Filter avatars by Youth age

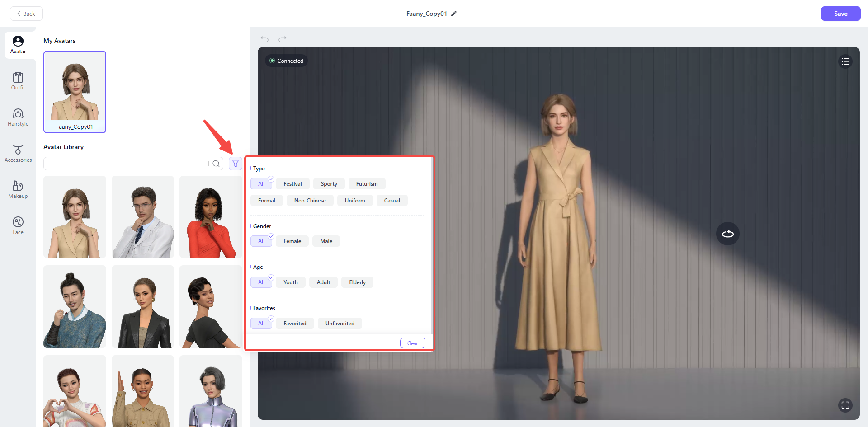pos(290,282)
